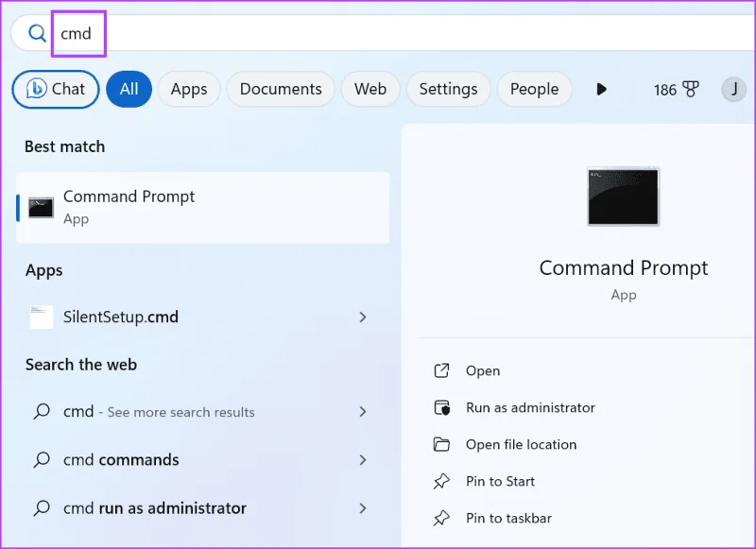
Task: Click the search box containing cmd
Action: [x=384, y=33]
